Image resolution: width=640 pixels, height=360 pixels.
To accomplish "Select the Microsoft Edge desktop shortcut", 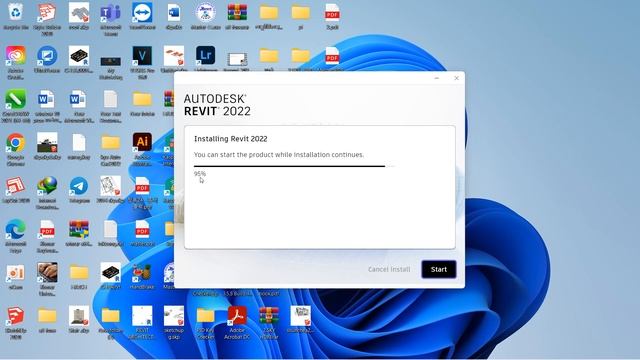I will [x=16, y=236].
